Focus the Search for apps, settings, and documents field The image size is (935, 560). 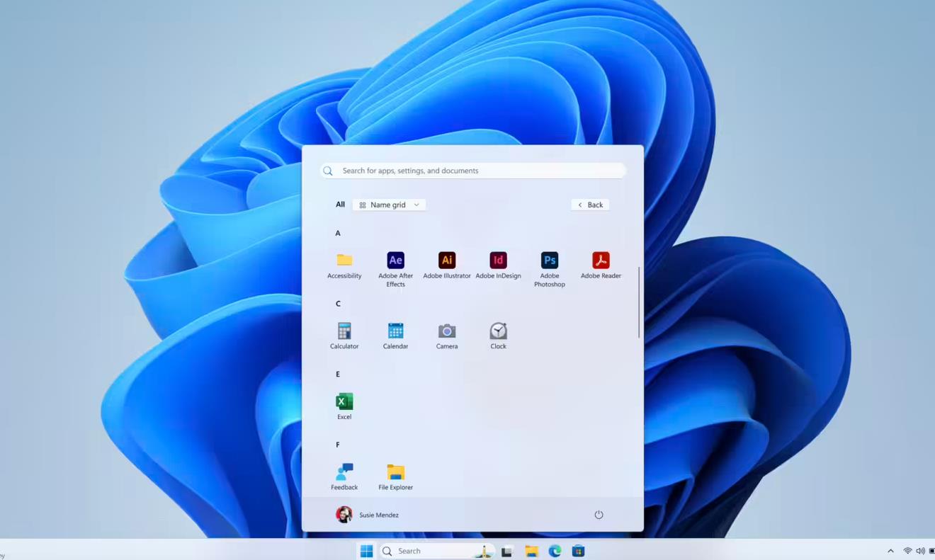(x=472, y=171)
